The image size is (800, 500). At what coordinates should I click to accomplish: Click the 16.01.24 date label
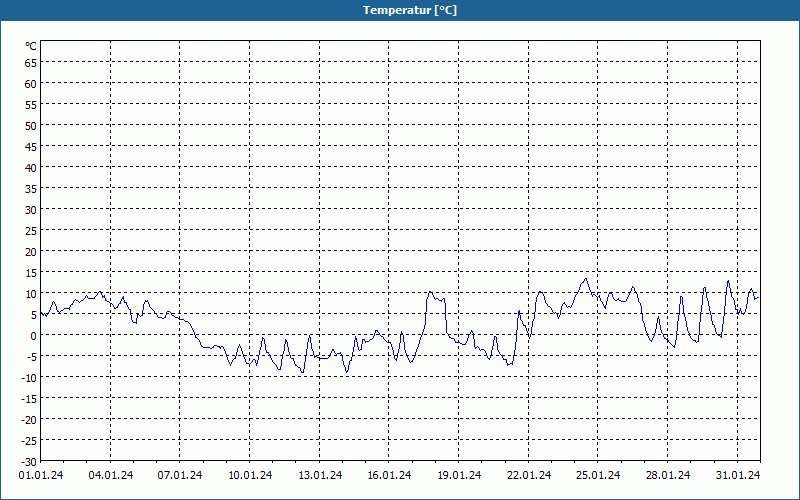coord(389,475)
